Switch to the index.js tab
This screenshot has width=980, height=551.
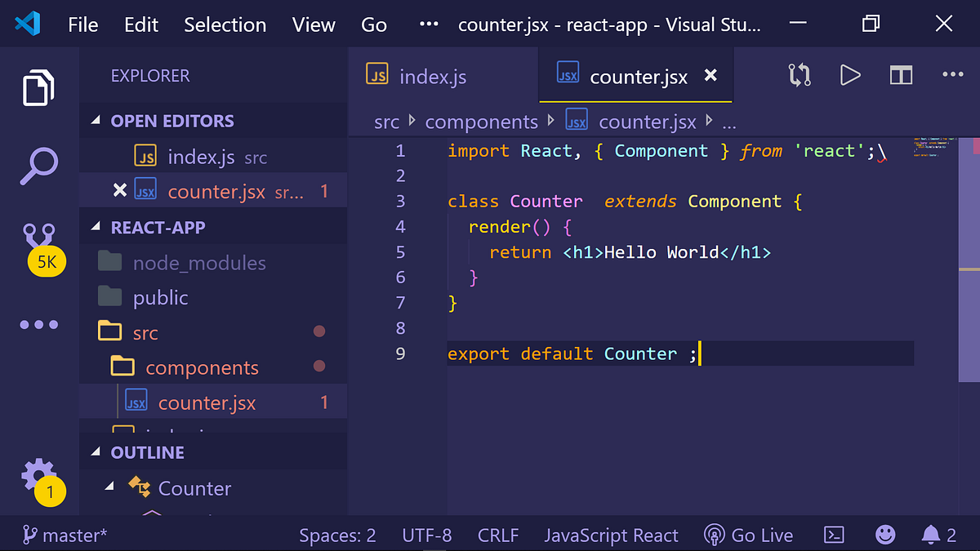433,75
